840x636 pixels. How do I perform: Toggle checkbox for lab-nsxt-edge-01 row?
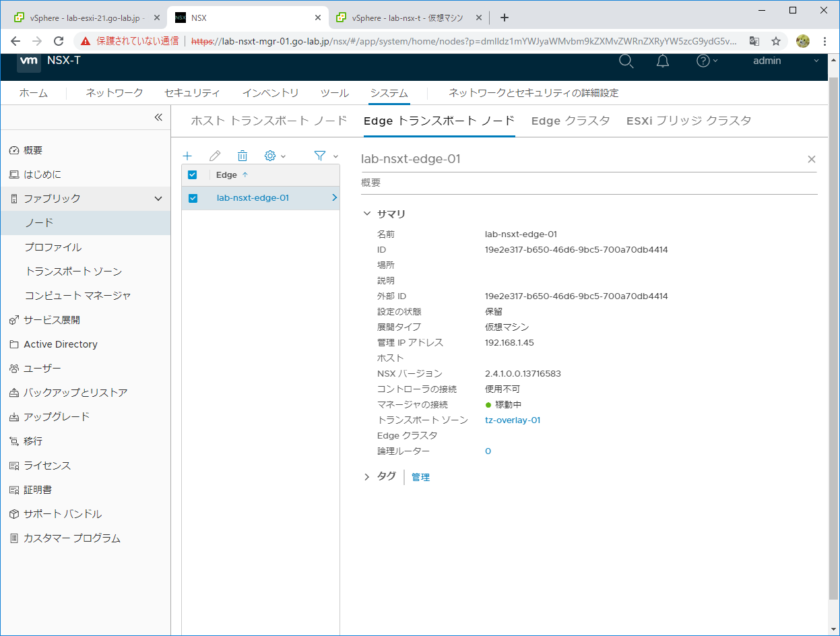coord(193,198)
